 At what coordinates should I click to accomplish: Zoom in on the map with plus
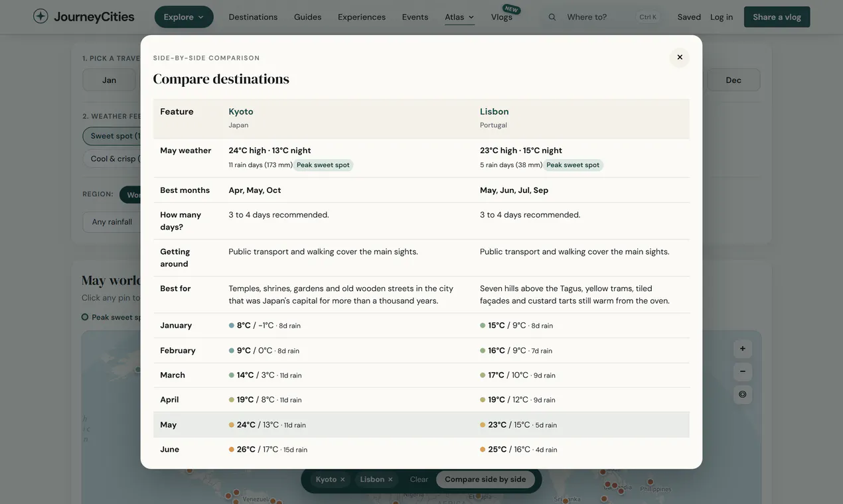(x=743, y=349)
